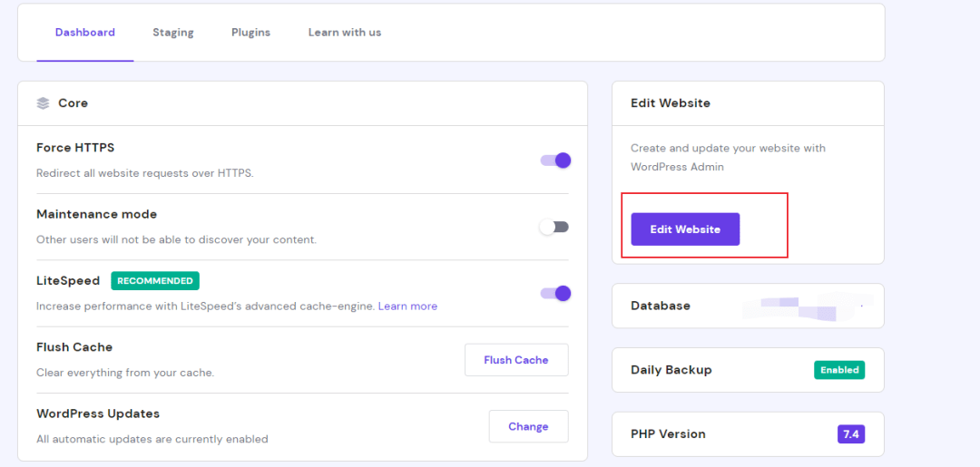Click the Core section heading
This screenshot has height=467, width=980.
[73, 103]
